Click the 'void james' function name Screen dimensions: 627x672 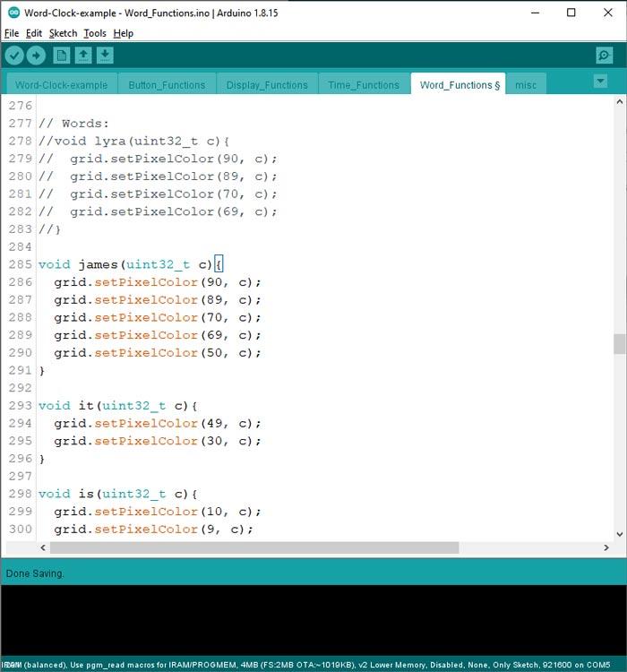99,264
